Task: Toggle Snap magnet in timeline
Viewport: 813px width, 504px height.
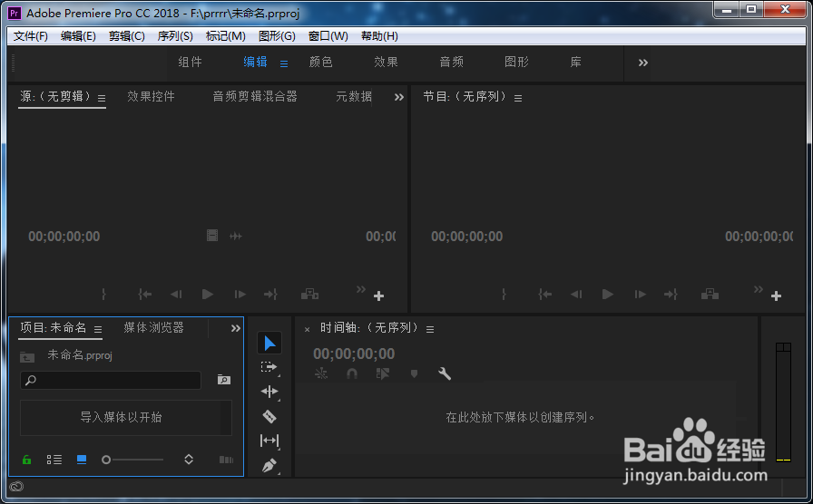Action: click(351, 373)
